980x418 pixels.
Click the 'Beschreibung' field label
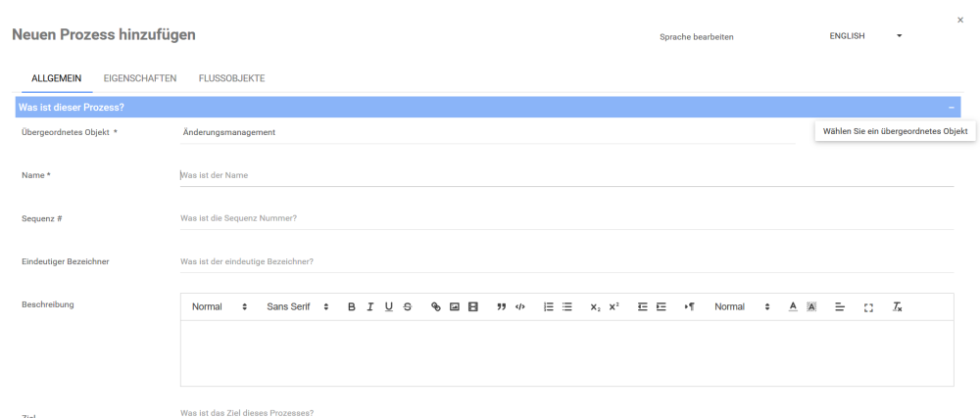[x=47, y=304]
